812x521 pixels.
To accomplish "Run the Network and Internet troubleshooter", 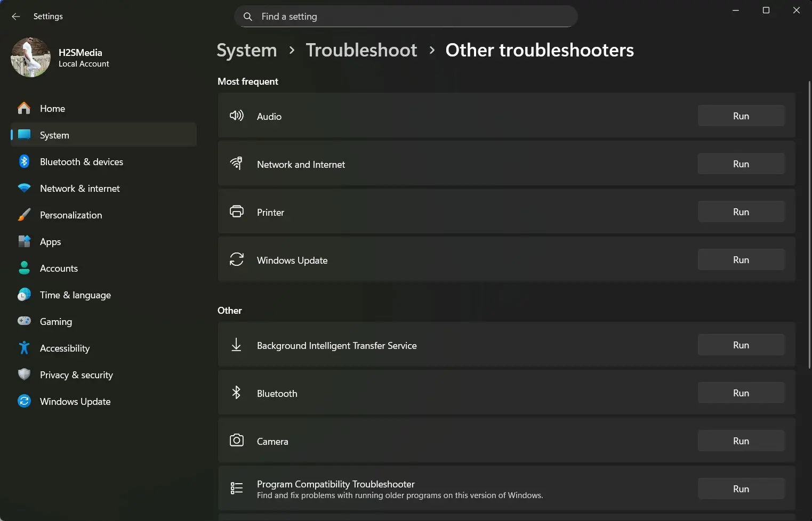I will pos(741,164).
